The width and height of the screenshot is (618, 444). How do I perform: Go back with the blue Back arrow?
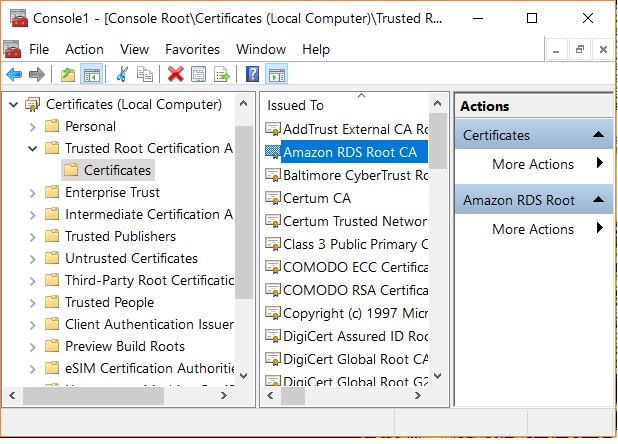14,74
